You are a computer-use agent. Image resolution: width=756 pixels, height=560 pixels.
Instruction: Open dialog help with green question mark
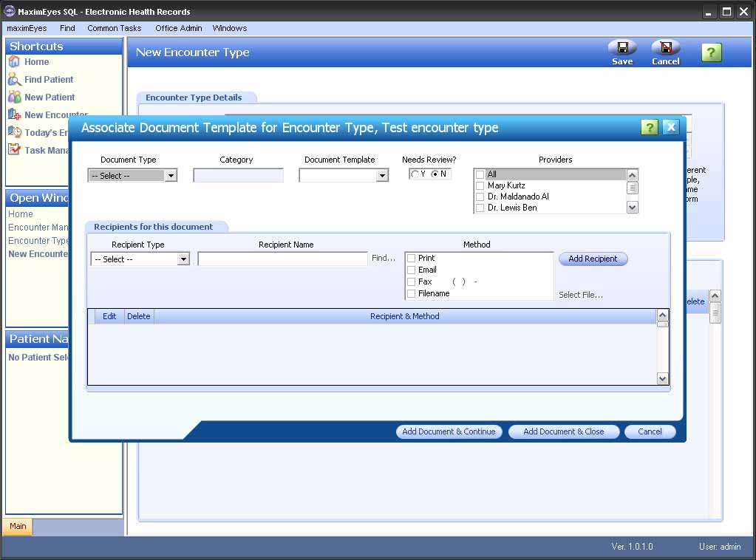[x=650, y=127]
